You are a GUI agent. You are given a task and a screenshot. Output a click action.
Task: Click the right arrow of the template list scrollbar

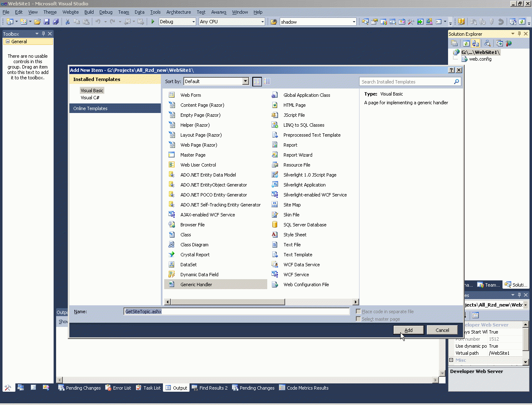pyautogui.click(x=356, y=302)
